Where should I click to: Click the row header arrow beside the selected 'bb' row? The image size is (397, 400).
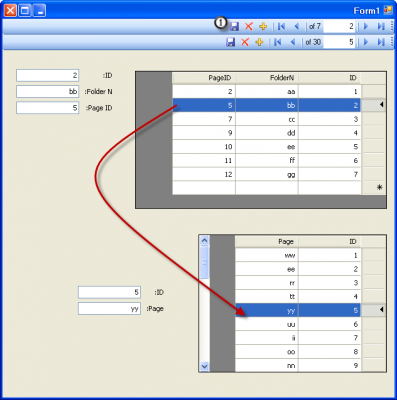[x=373, y=105]
